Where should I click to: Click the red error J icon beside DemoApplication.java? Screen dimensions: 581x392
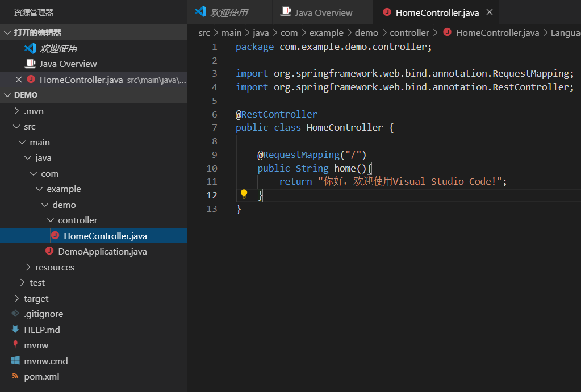[49, 251]
